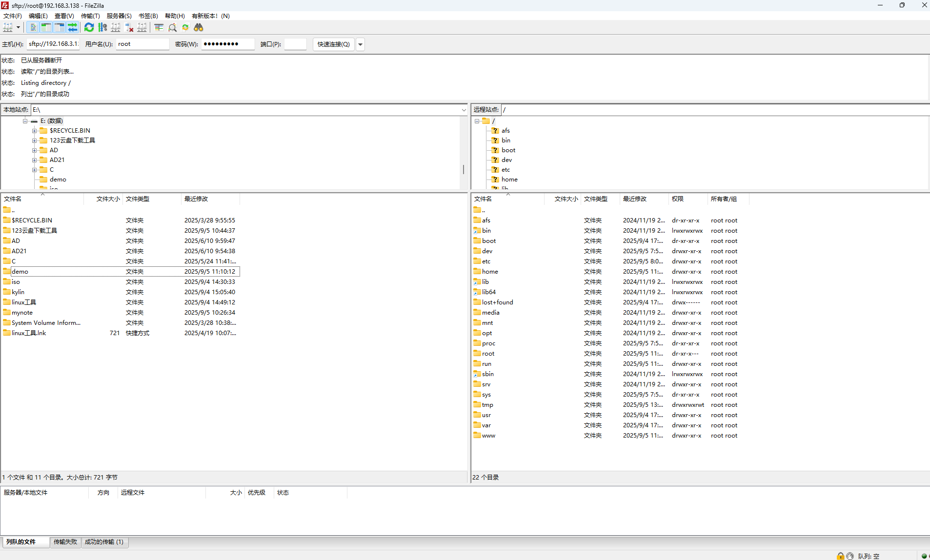The width and height of the screenshot is (930, 560).
Task: Toggle the local directory tree view
Action: click(46, 28)
